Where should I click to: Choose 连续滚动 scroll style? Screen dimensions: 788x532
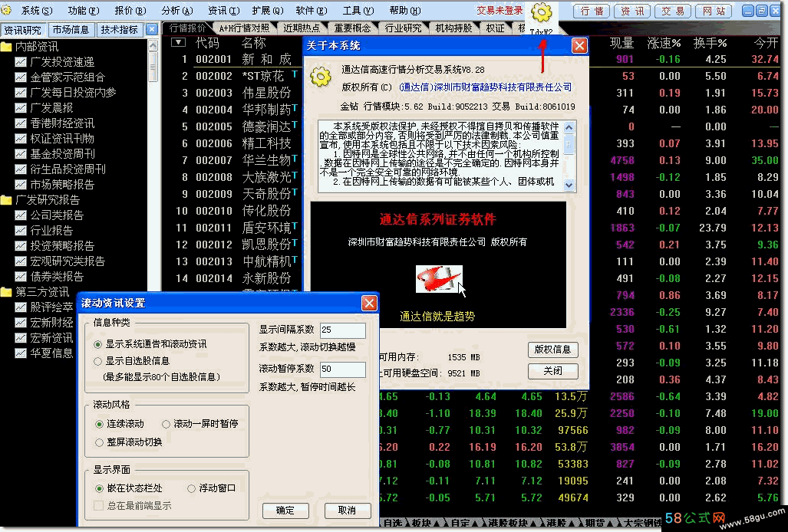click(99, 424)
